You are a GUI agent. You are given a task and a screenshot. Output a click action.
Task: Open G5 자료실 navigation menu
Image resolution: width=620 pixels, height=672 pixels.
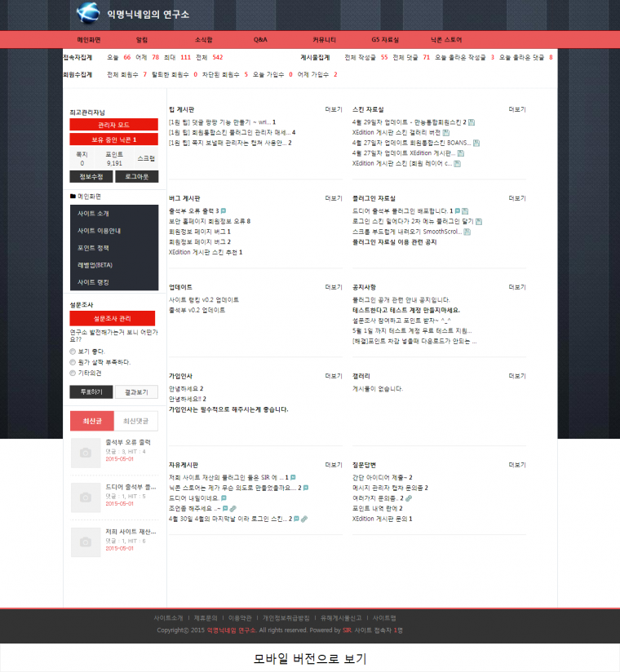tap(385, 39)
